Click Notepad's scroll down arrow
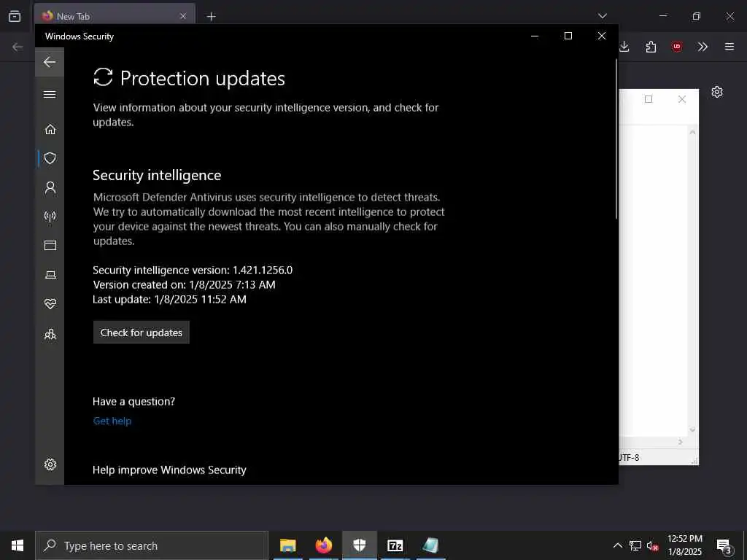The image size is (747, 560). coord(693,429)
